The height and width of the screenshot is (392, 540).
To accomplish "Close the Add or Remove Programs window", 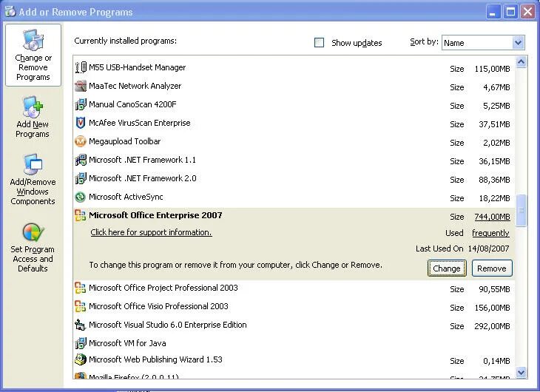I will pos(527,13).
